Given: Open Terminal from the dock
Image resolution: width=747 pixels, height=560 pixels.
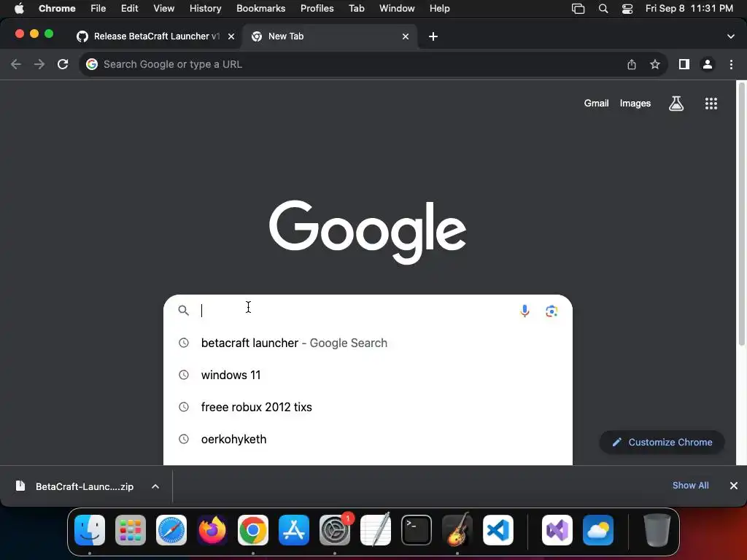Looking at the screenshot, I should 417,530.
